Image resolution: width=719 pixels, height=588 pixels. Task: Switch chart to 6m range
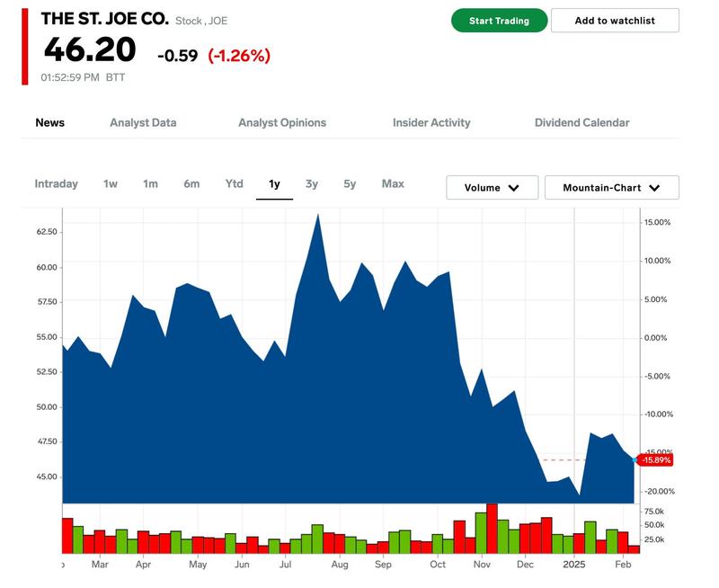[191, 183]
